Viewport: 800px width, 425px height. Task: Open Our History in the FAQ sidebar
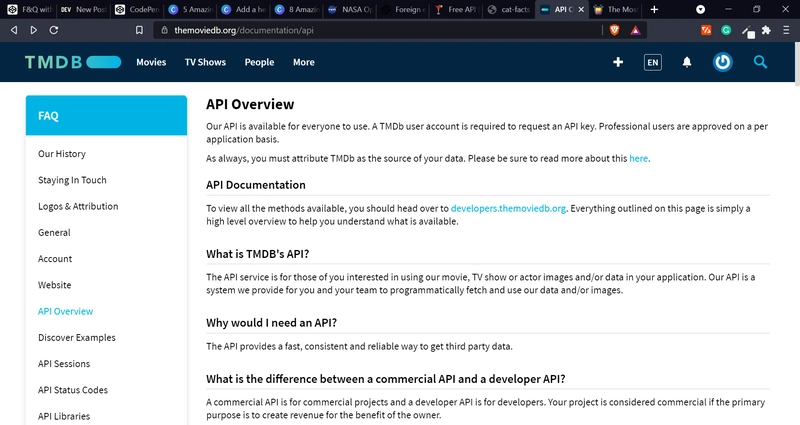pyautogui.click(x=62, y=154)
